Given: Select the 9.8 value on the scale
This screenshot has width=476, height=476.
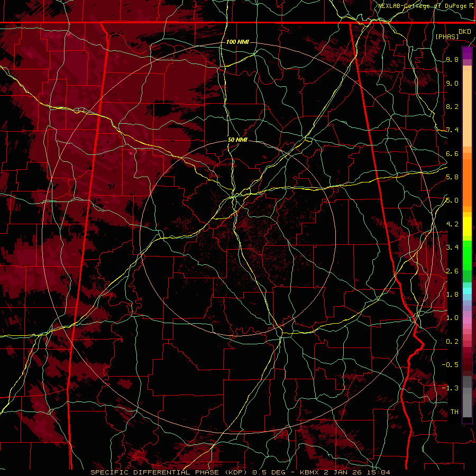Looking at the screenshot, I should tap(452, 60).
